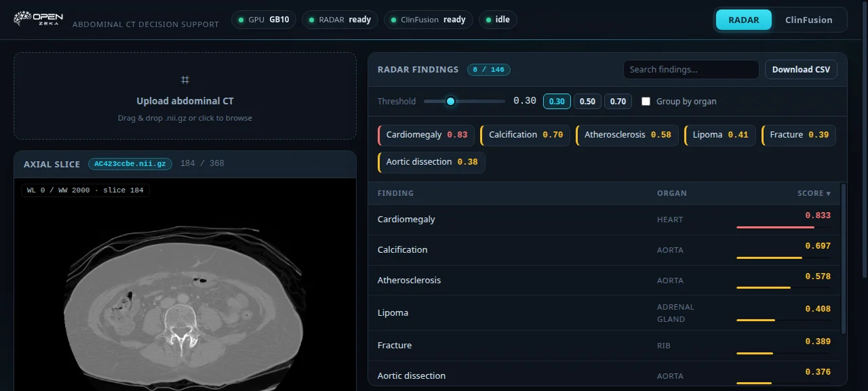The width and height of the screenshot is (868, 391).
Task: Select the Cardiomegaly row in the table
Action: tap(604, 220)
